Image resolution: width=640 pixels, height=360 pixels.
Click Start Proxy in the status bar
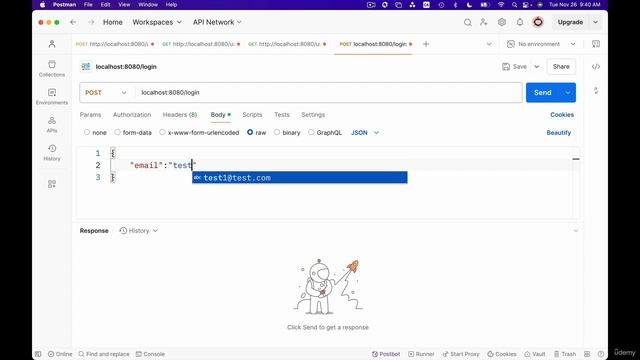(x=461, y=354)
